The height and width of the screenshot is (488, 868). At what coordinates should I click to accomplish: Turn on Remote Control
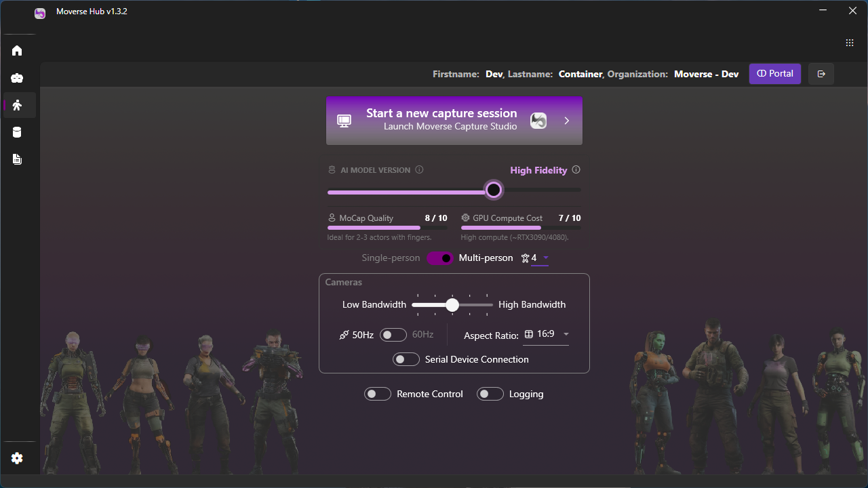pos(378,394)
